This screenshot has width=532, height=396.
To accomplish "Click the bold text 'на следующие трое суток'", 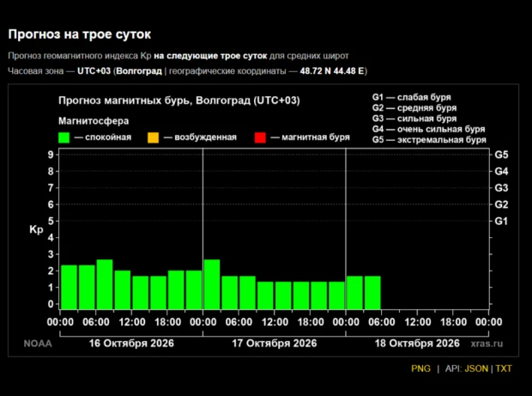I will pyautogui.click(x=210, y=56).
